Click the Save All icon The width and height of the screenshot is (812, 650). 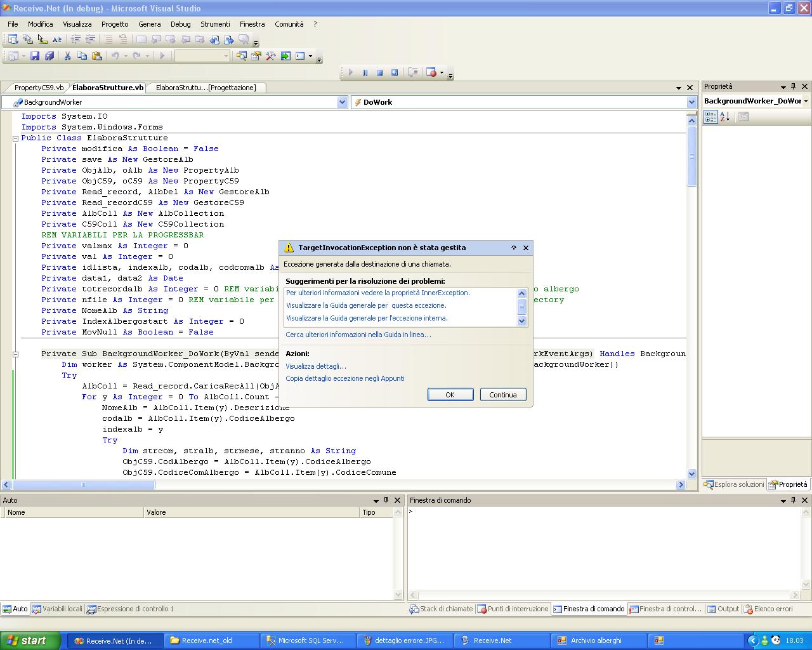pos(49,56)
